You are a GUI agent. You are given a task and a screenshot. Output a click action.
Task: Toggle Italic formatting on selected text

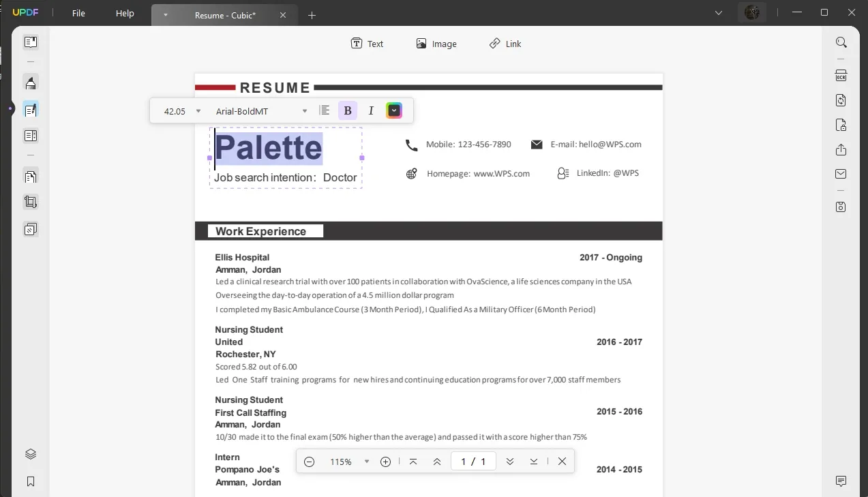pos(371,110)
